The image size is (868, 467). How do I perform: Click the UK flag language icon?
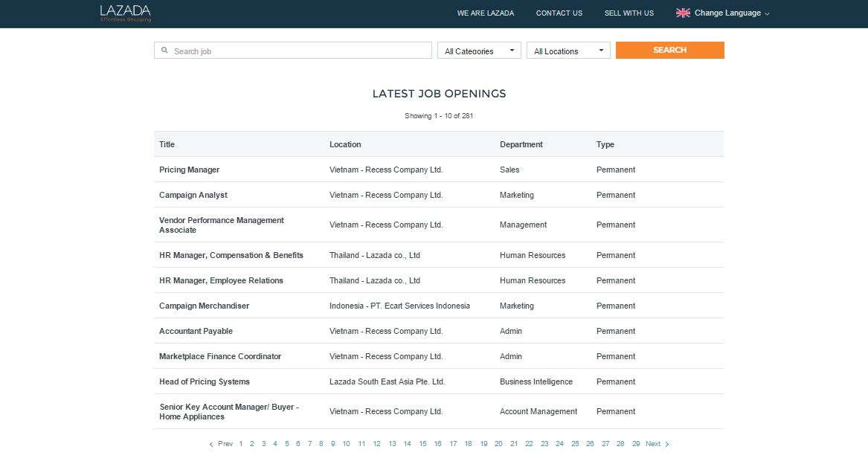point(683,13)
